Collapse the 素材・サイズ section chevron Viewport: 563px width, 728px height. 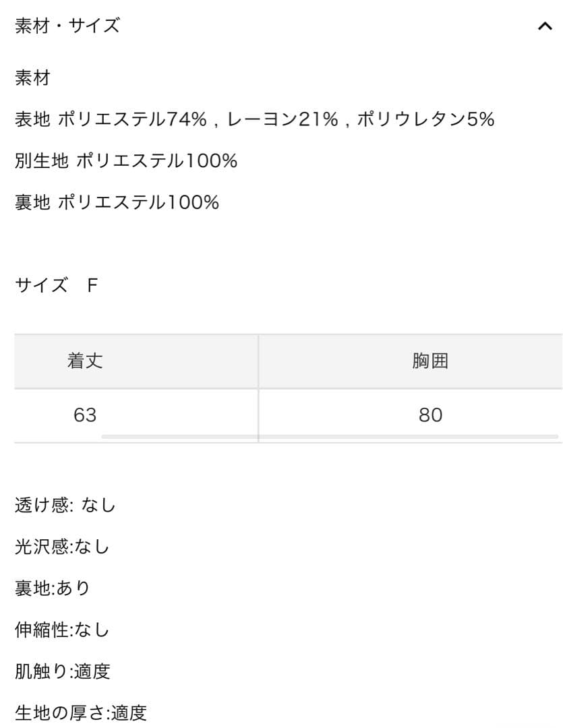[544, 27]
